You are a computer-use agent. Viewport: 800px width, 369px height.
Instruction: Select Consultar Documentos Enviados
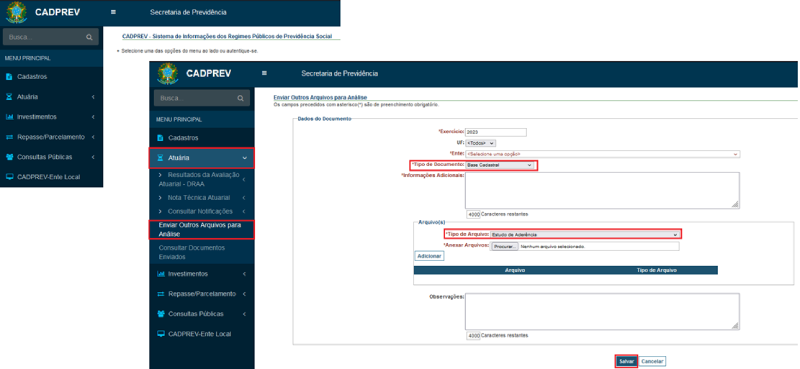202,252
